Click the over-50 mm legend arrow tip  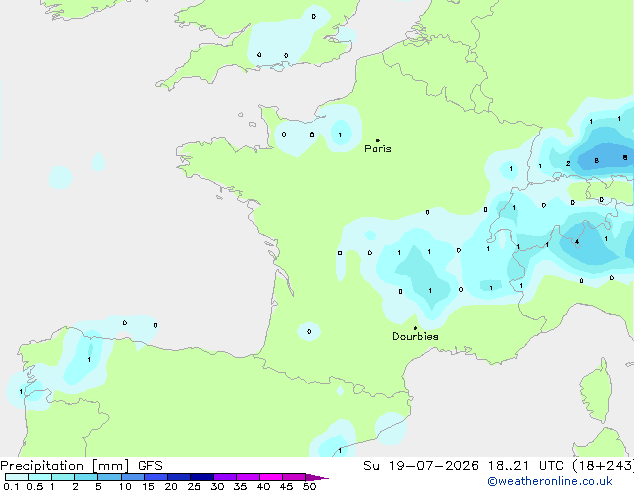click(317, 477)
